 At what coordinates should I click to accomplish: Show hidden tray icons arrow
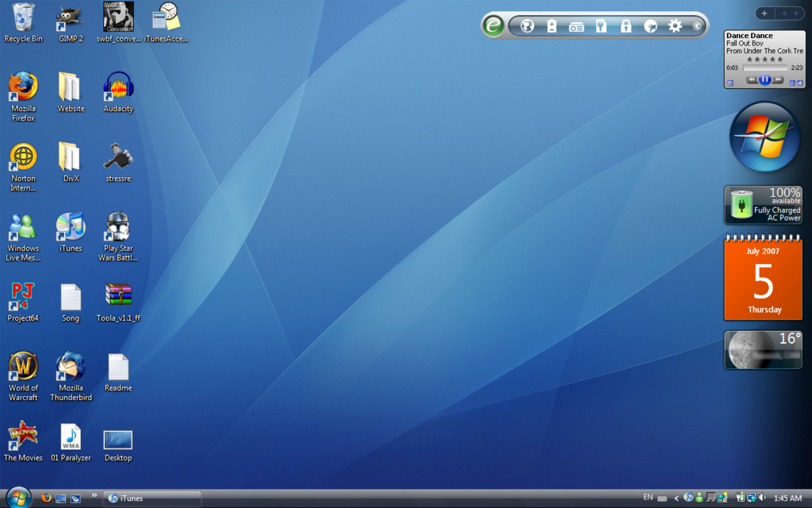click(676, 498)
